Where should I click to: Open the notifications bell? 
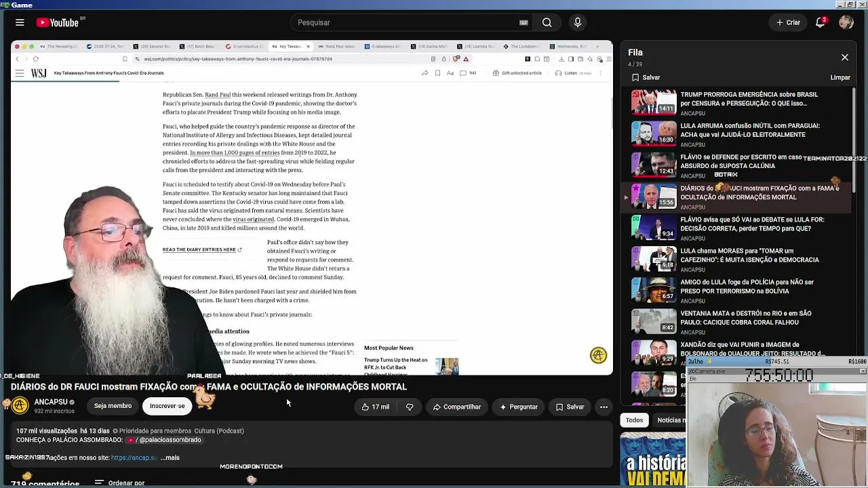[x=820, y=22]
